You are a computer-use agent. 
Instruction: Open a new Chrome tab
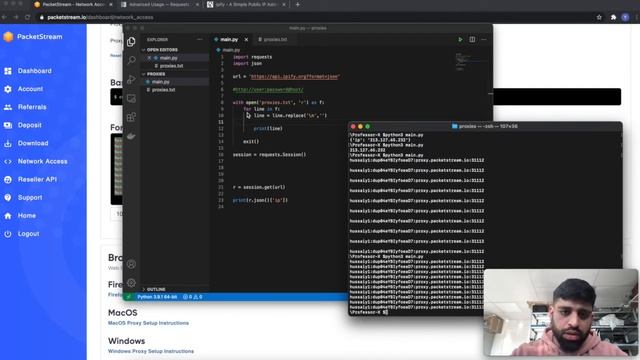[298, 4]
